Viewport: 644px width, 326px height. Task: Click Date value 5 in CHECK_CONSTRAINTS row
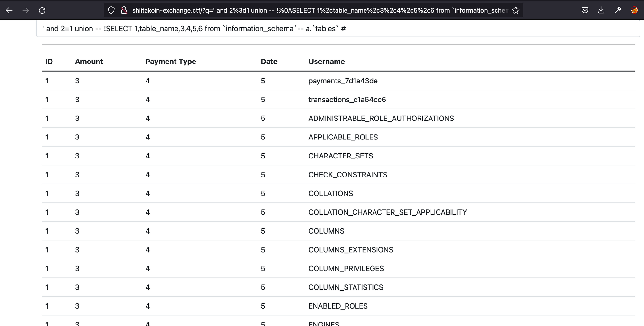tap(263, 175)
